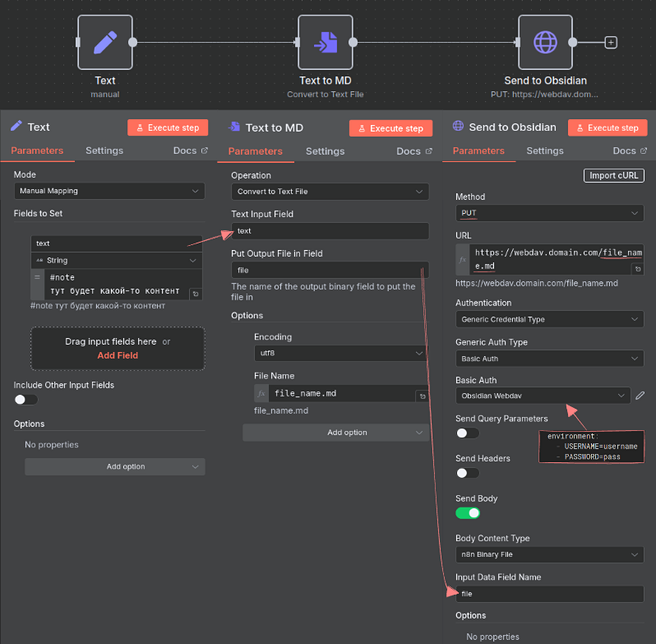Disable the Send Body toggle
The width and height of the screenshot is (656, 644).
pos(467,513)
